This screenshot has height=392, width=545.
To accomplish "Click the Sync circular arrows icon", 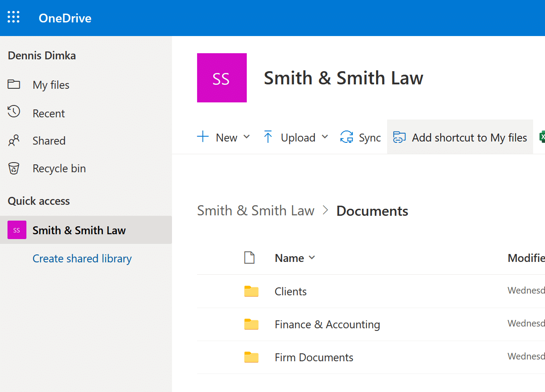I will tap(347, 137).
